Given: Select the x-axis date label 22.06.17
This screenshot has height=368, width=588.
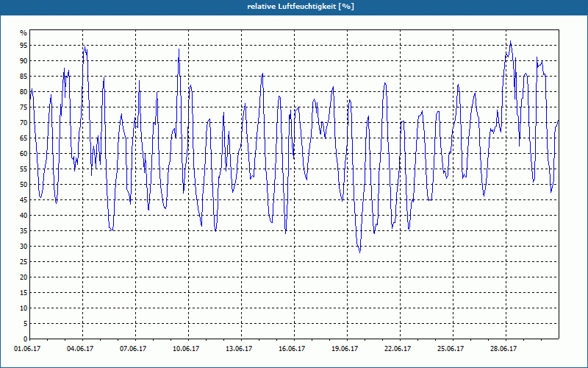Looking at the screenshot, I should pyautogui.click(x=398, y=349).
